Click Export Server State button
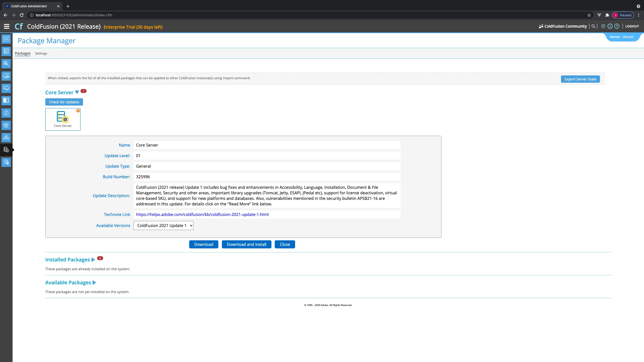 (x=580, y=79)
